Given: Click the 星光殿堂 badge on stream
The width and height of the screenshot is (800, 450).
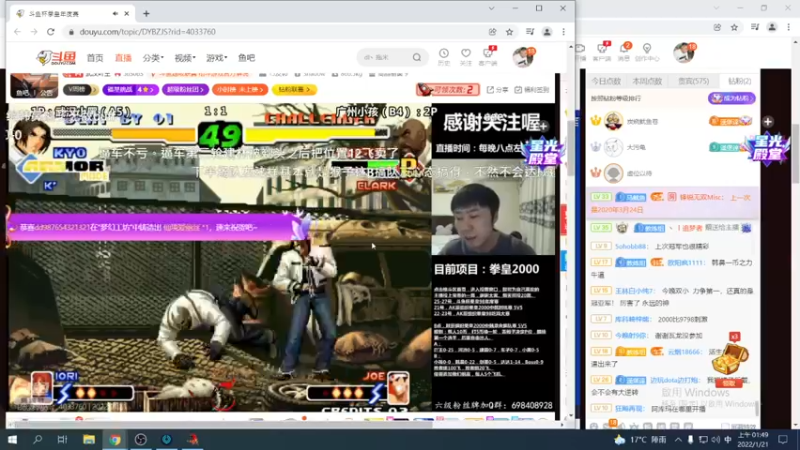Looking at the screenshot, I should (542, 153).
